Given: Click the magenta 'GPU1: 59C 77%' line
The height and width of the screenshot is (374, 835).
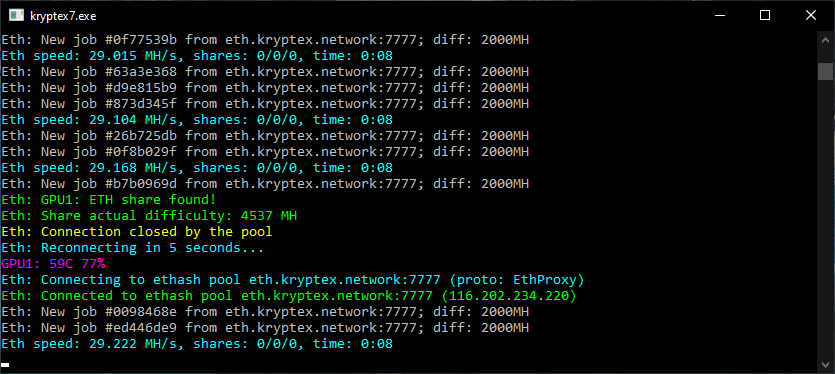Looking at the screenshot, I should (x=53, y=264).
